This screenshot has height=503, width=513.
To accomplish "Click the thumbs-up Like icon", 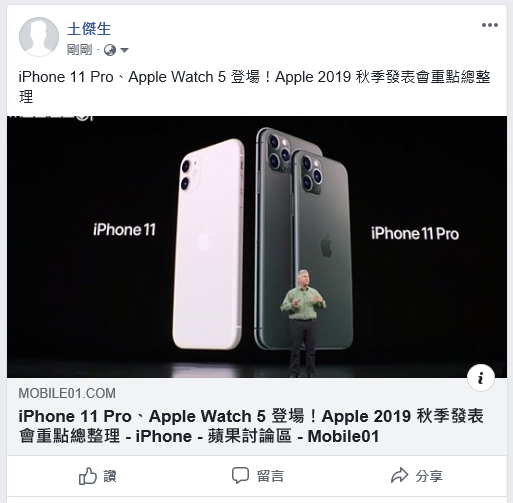I will click(88, 476).
